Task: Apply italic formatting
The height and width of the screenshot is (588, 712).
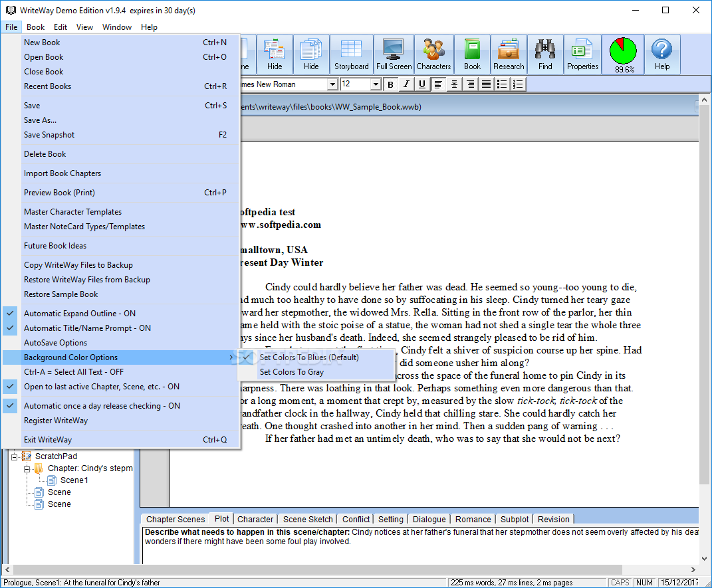Action: pos(406,84)
